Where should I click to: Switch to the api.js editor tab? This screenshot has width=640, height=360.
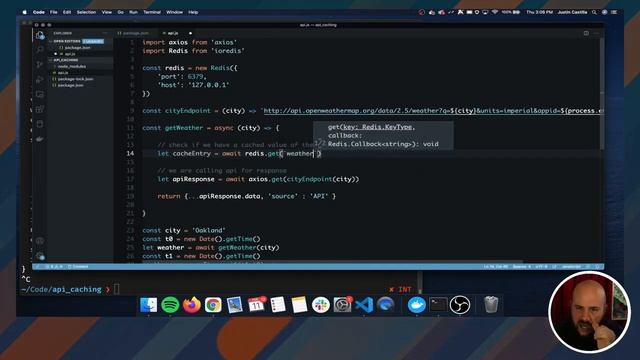(173, 33)
